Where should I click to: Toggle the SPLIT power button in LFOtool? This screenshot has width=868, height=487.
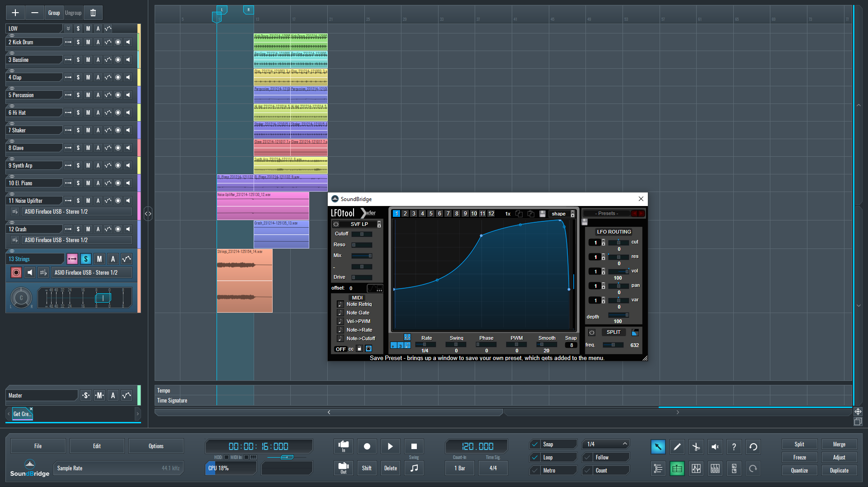(592, 332)
